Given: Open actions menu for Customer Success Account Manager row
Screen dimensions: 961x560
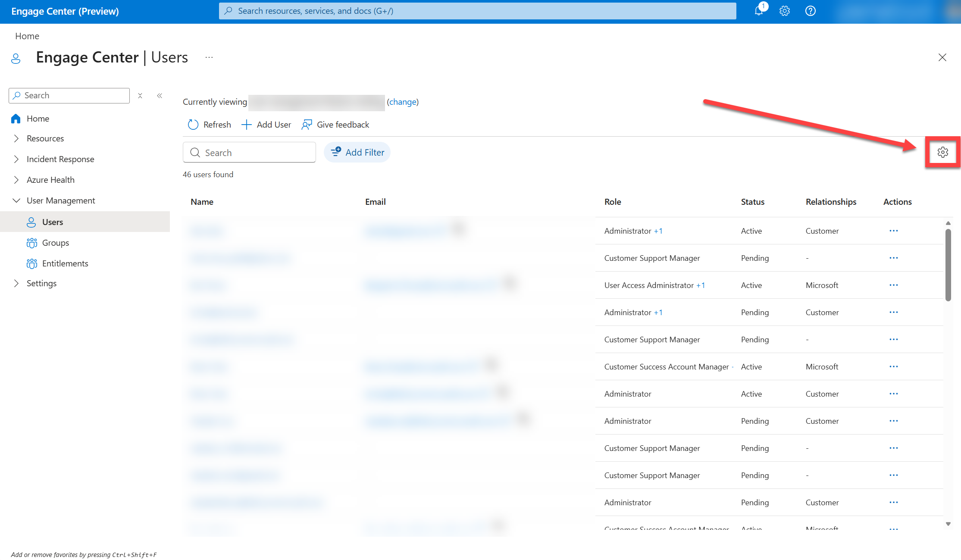Looking at the screenshot, I should point(894,366).
